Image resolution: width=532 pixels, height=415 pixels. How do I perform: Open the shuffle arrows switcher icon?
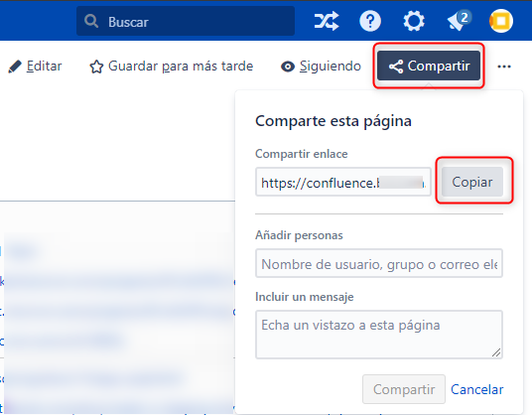(327, 21)
